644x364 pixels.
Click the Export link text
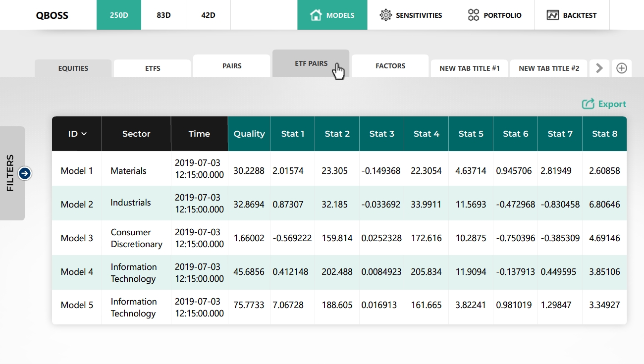[x=612, y=104]
